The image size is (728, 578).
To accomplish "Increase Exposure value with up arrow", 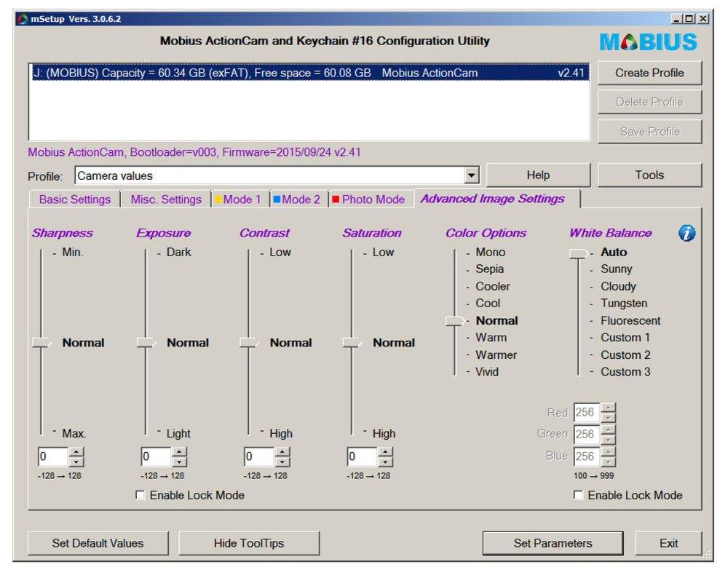I will pos(180,451).
